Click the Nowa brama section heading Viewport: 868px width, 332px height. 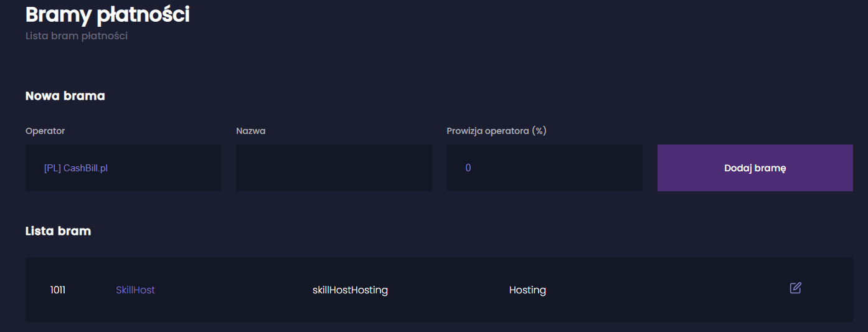(65, 96)
